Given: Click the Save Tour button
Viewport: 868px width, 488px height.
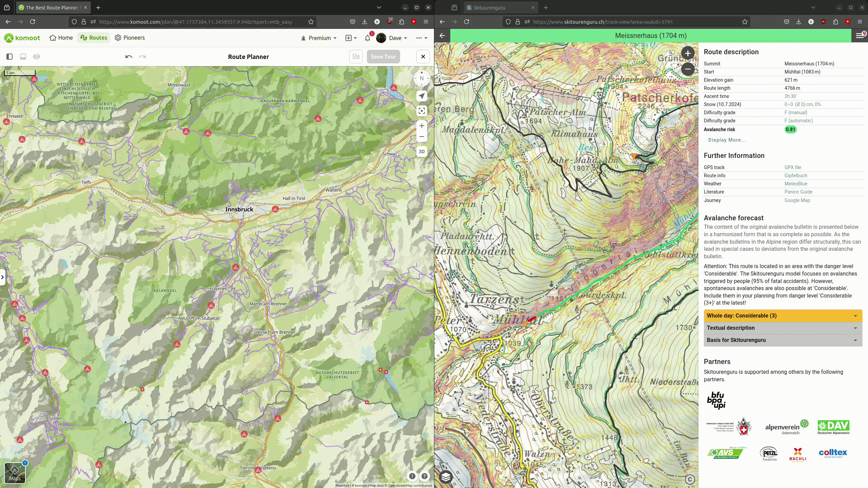Looking at the screenshot, I should click(x=383, y=57).
